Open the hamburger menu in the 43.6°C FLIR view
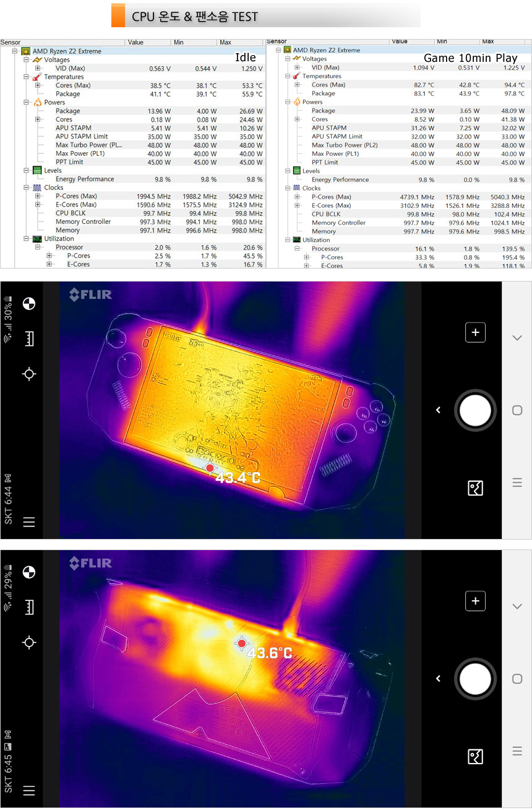This screenshot has height=810, width=532. tap(28, 790)
